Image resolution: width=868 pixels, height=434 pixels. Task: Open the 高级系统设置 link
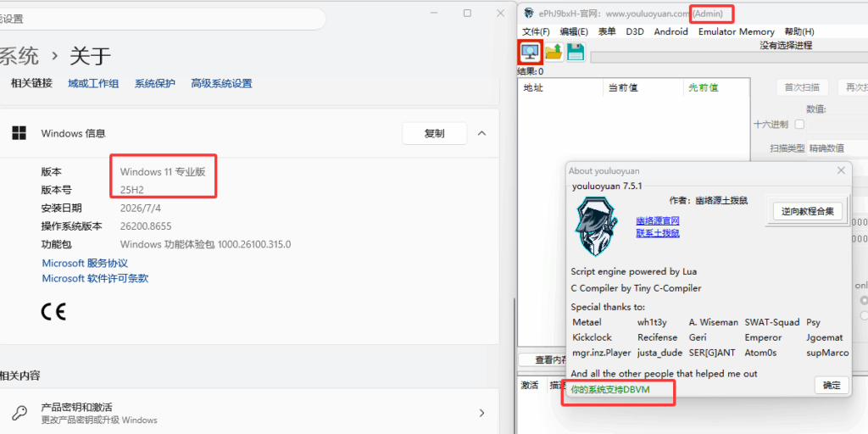point(221,84)
